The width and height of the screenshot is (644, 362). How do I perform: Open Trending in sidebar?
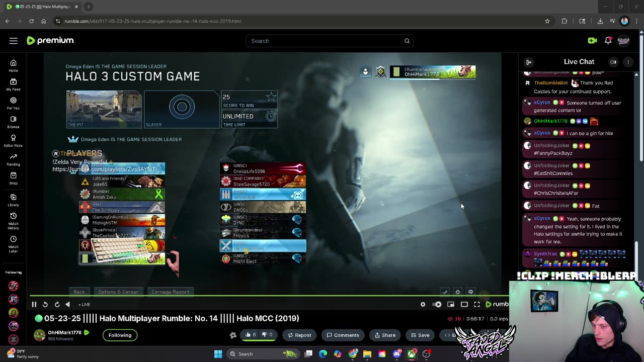coord(13,159)
